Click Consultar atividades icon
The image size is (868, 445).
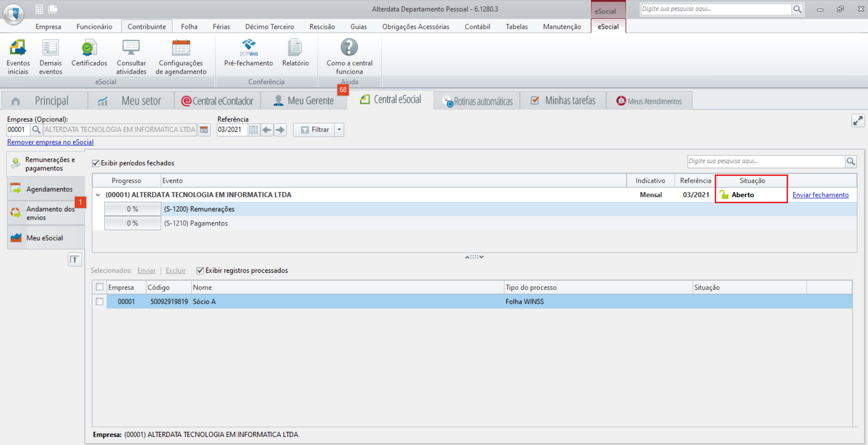(131, 57)
